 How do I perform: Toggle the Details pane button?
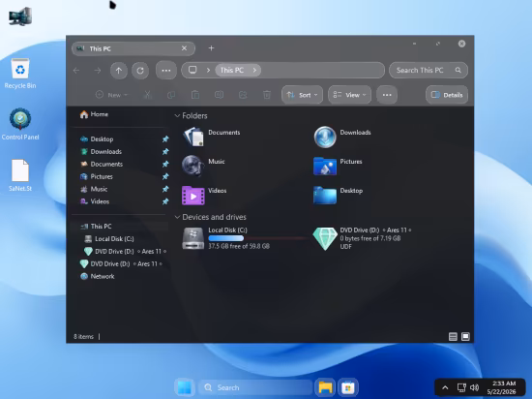click(x=447, y=95)
